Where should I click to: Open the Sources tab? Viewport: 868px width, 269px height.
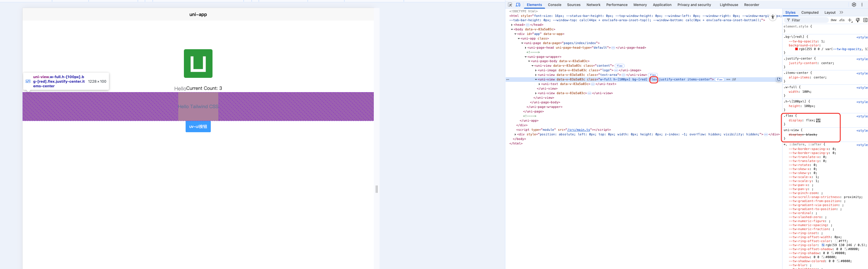(573, 5)
